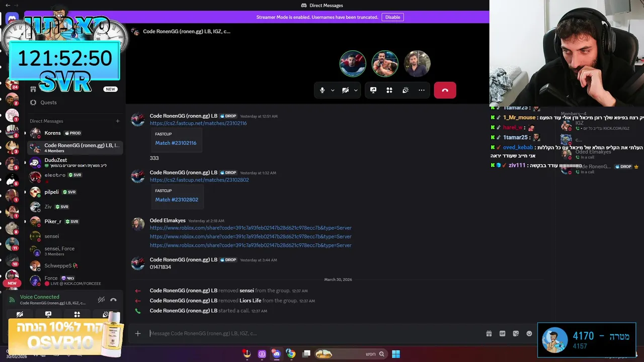
Task: Toggle camera in voice connected panel
Action: point(20,314)
